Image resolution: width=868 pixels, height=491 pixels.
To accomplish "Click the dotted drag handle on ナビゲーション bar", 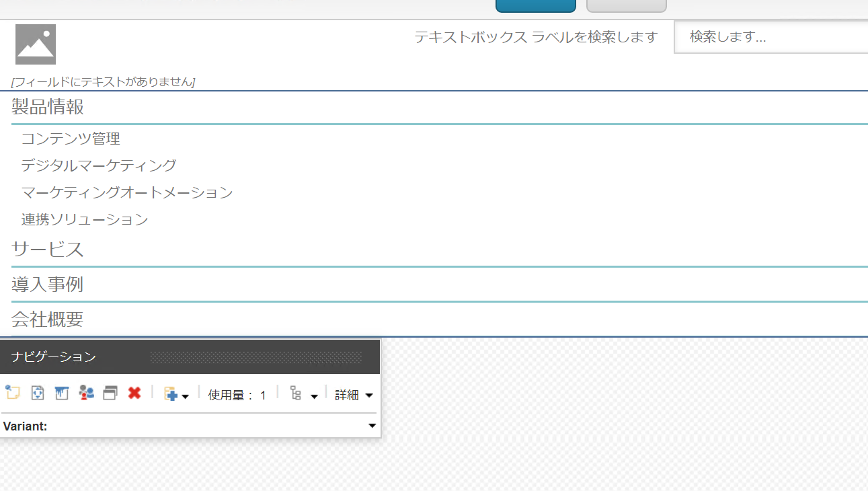I will 255,357.
